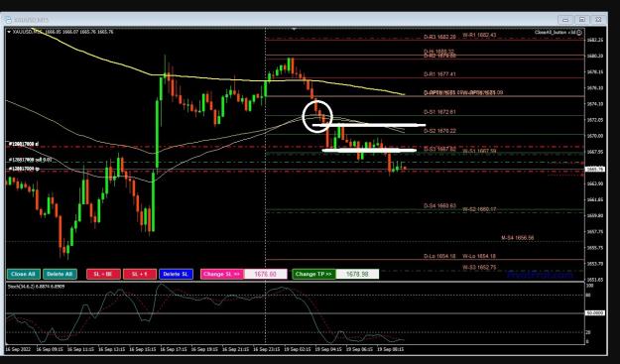Click the W-S3 1652.75 pivot label
The image size is (620, 364).
[479, 267]
